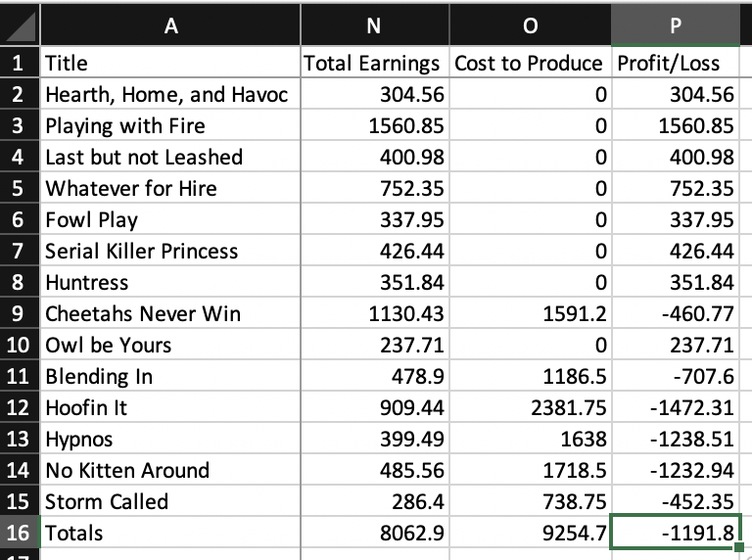Click the earnings value 909.44
Viewport: 752px width, 560px height.
(x=375, y=407)
